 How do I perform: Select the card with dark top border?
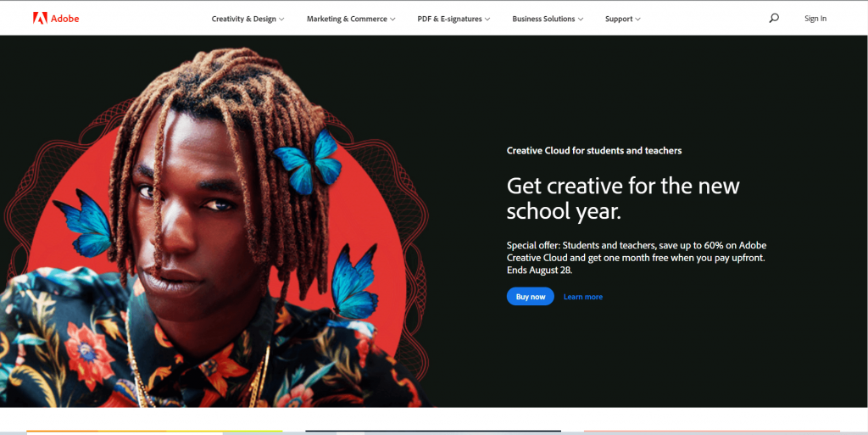click(433, 432)
